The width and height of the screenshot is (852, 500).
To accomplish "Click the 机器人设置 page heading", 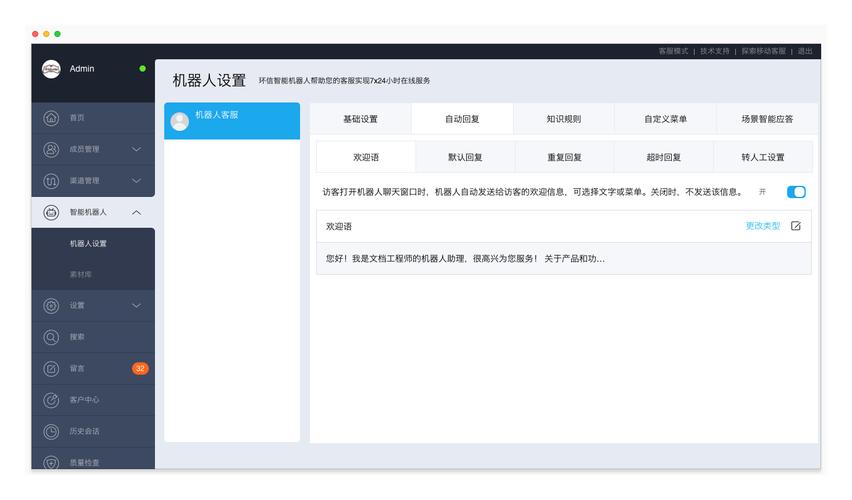I will click(x=209, y=80).
